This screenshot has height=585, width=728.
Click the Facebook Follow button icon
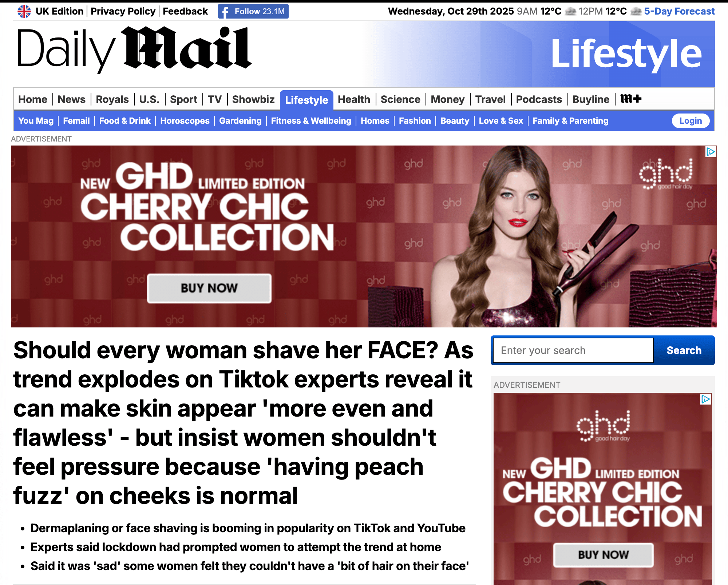(225, 12)
